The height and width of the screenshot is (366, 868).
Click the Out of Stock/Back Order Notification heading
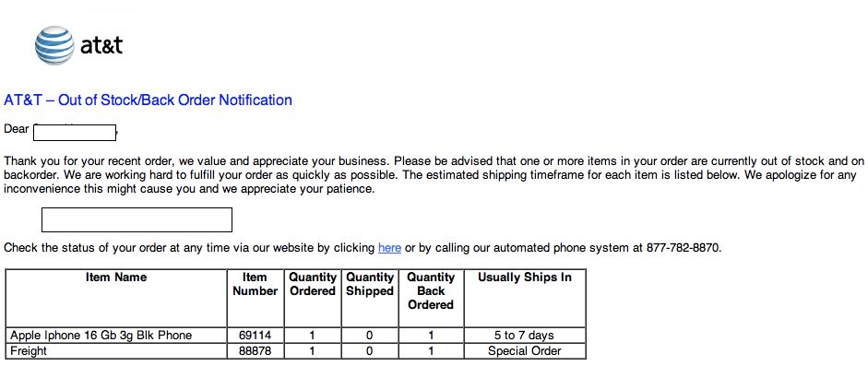148,100
